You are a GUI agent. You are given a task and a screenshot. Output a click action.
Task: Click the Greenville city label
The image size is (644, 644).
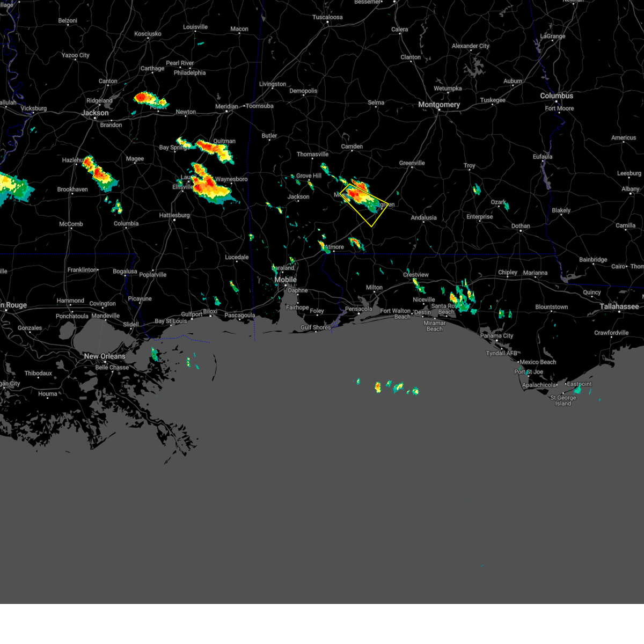(x=412, y=163)
